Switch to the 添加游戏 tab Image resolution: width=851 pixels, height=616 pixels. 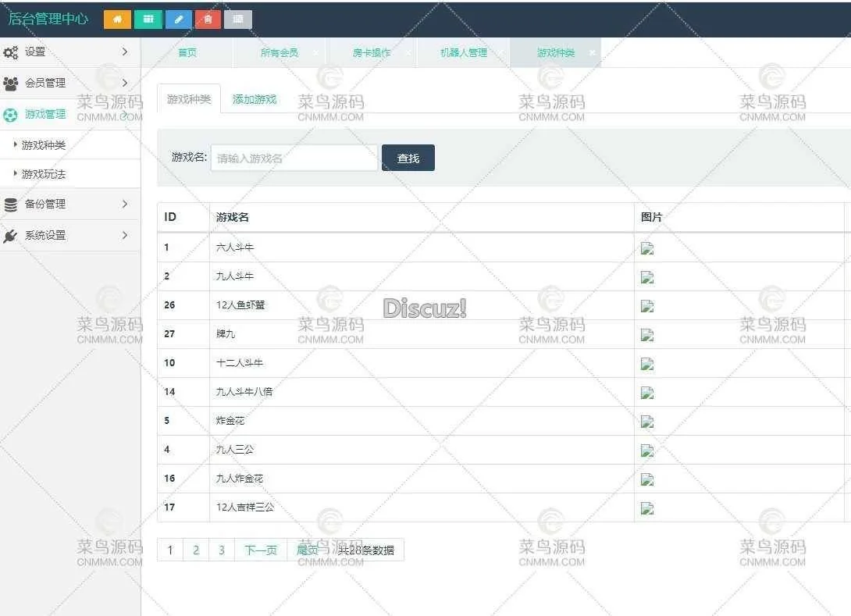tap(255, 99)
